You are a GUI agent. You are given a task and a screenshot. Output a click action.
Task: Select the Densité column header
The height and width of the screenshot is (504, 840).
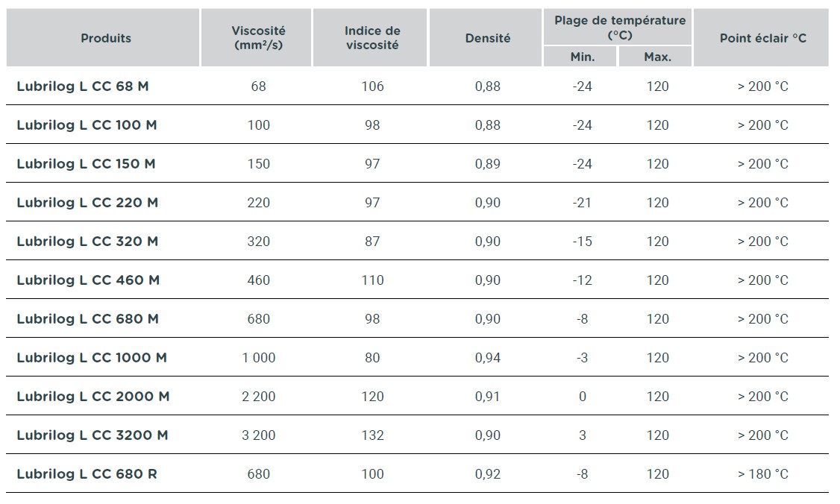(x=487, y=38)
